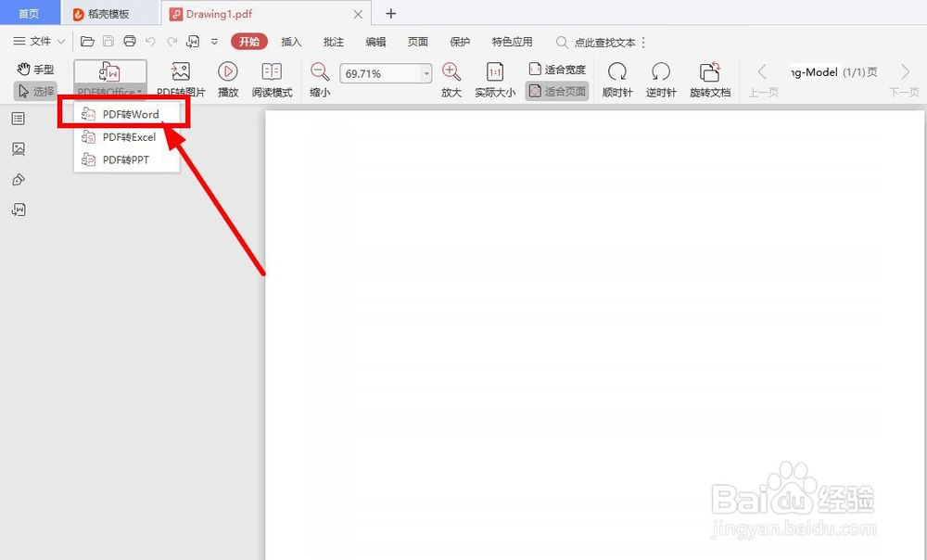927x560 pixels.
Task: Click PDF转PPT in the dropdown list
Action: point(127,158)
